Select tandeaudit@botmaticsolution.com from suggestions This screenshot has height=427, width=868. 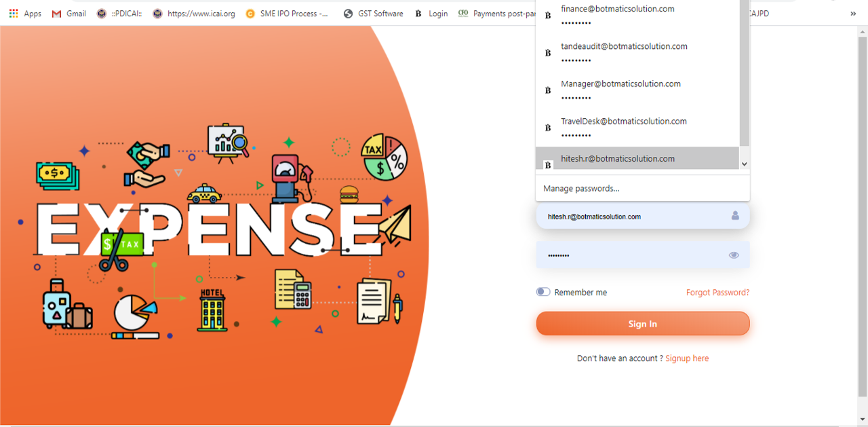point(624,52)
